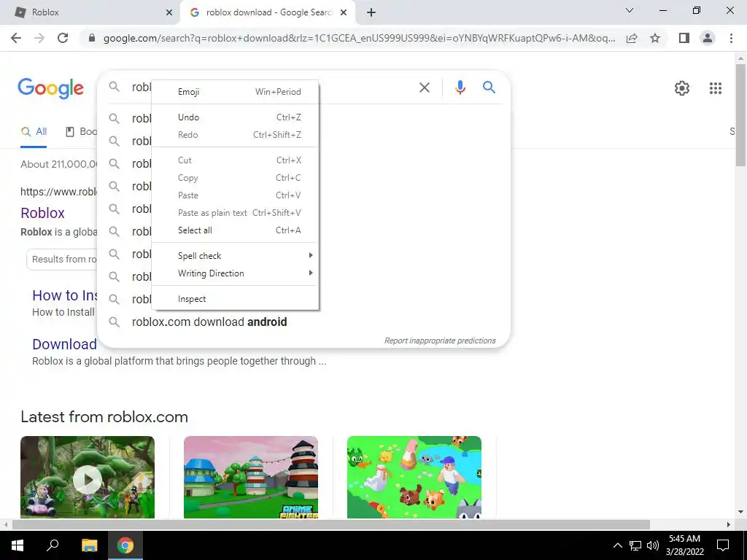Click the blue search magnifier button
The height and width of the screenshot is (560, 747).
pyautogui.click(x=489, y=87)
